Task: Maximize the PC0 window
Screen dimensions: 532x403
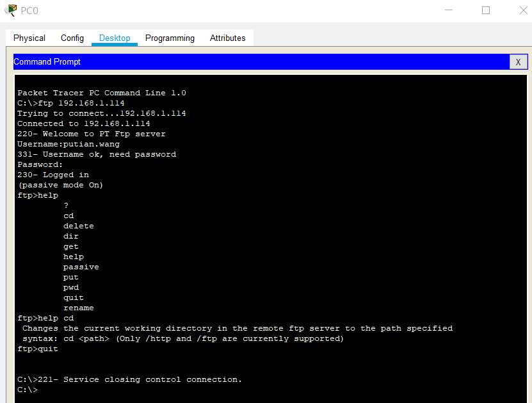Action: 485,10
